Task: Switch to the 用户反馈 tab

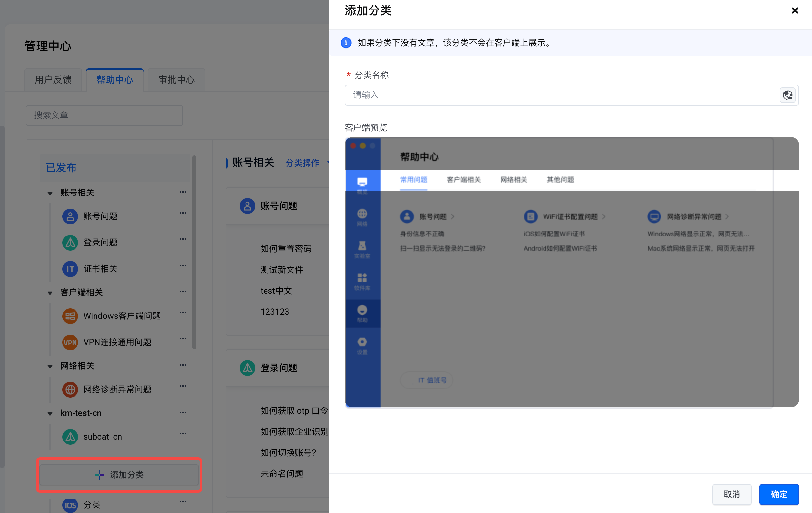Action: click(x=53, y=80)
